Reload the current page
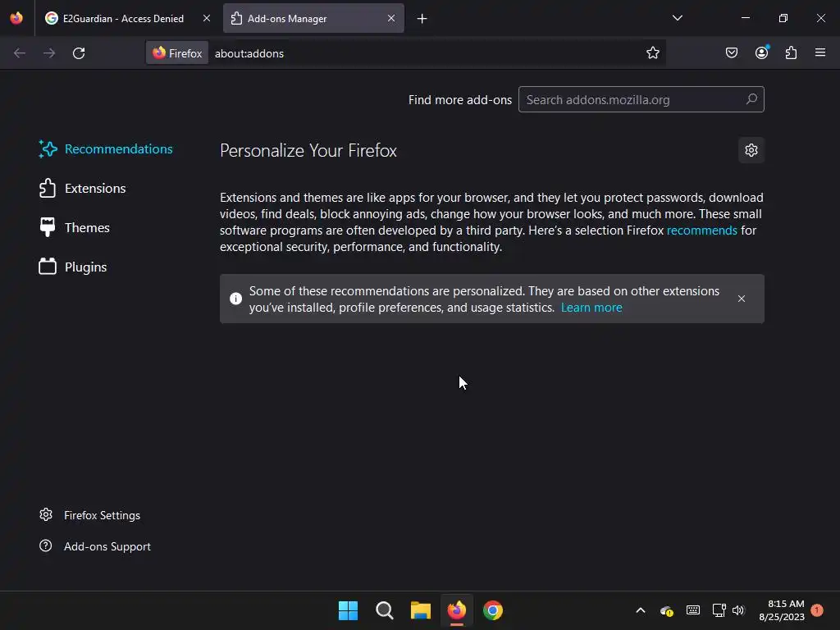840x630 pixels. 79,53
